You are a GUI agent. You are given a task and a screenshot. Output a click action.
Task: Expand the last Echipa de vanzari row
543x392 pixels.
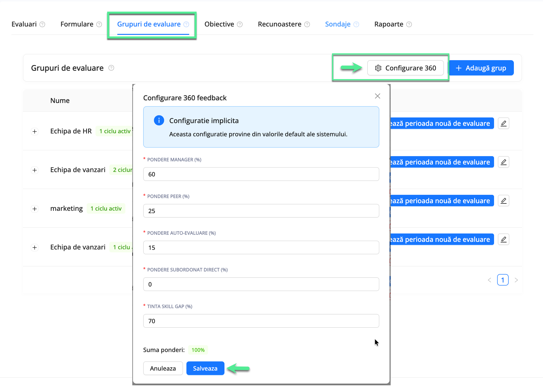coord(35,248)
